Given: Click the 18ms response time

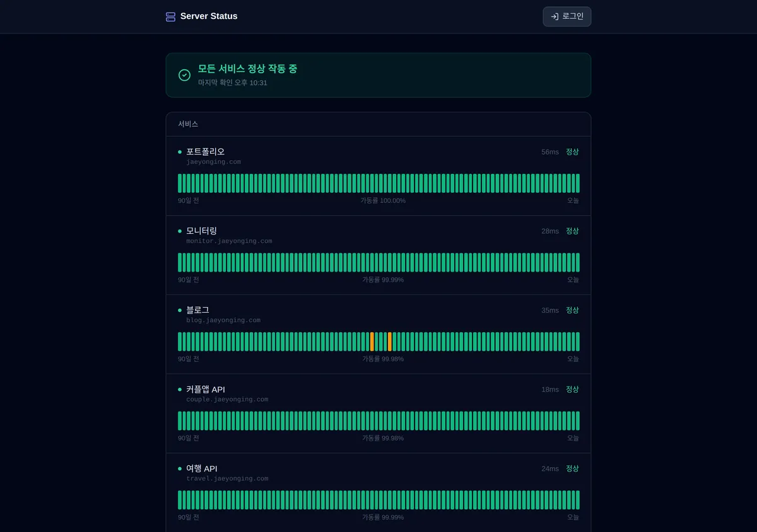Looking at the screenshot, I should (550, 390).
